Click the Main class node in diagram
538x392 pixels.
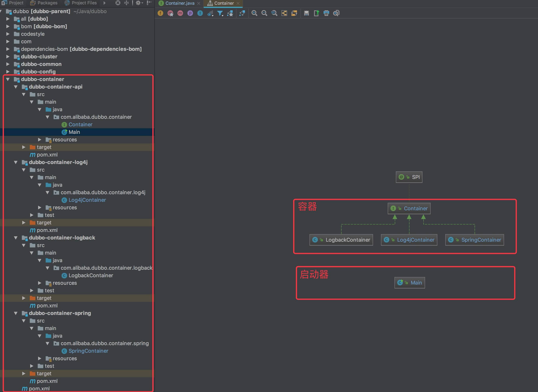click(410, 283)
